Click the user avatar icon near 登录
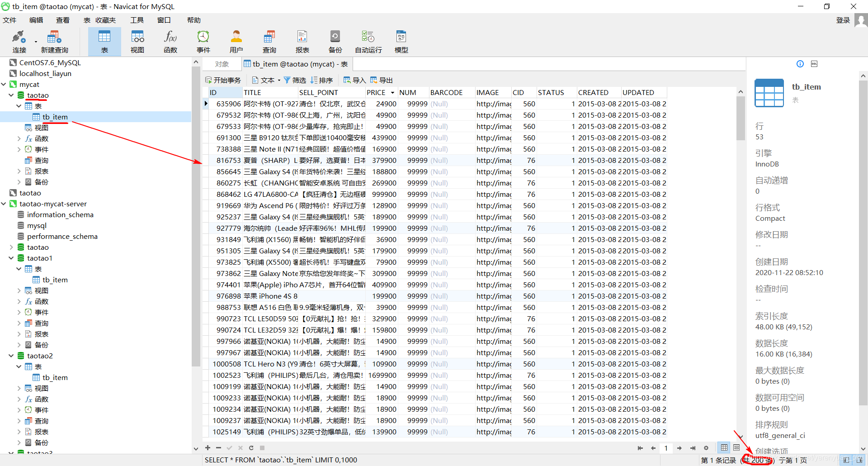The width and height of the screenshot is (868, 466). point(861,20)
